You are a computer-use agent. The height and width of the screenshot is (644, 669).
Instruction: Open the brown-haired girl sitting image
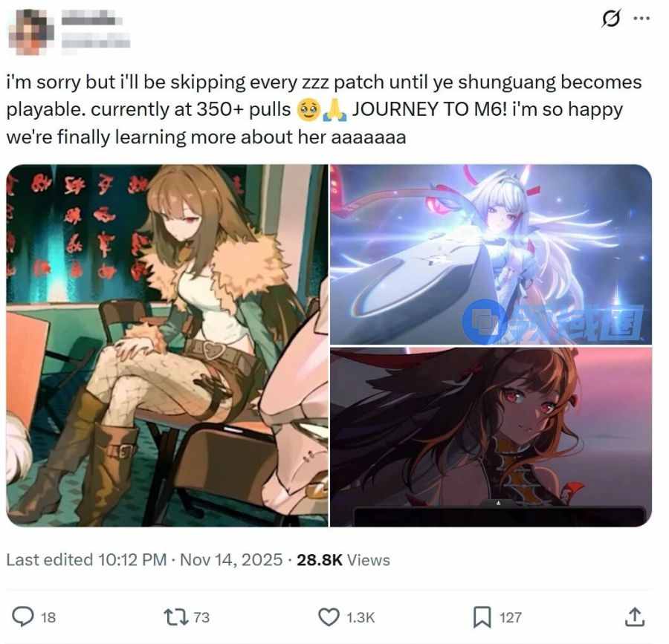tap(167, 345)
